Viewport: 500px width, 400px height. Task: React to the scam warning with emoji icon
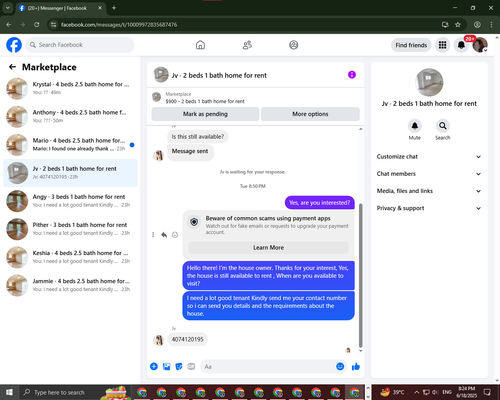(175, 235)
